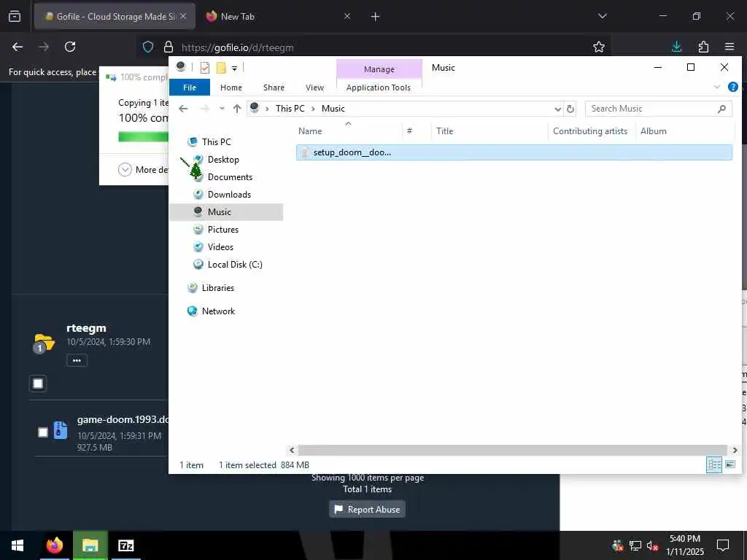Open File Explorer taskbar icon
The height and width of the screenshot is (560, 747).
[x=90, y=545]
